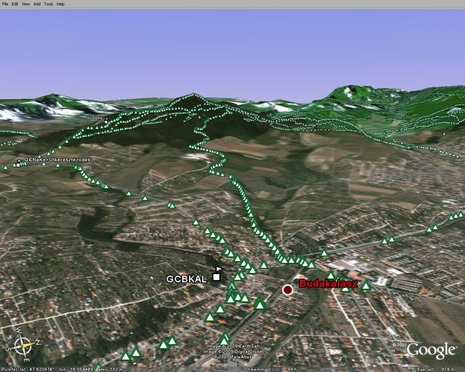Select the small GCNaker-Utkeresztezodes placemark icon
The width and height of the screenshot is (465, 372).
tap(18, 163)
